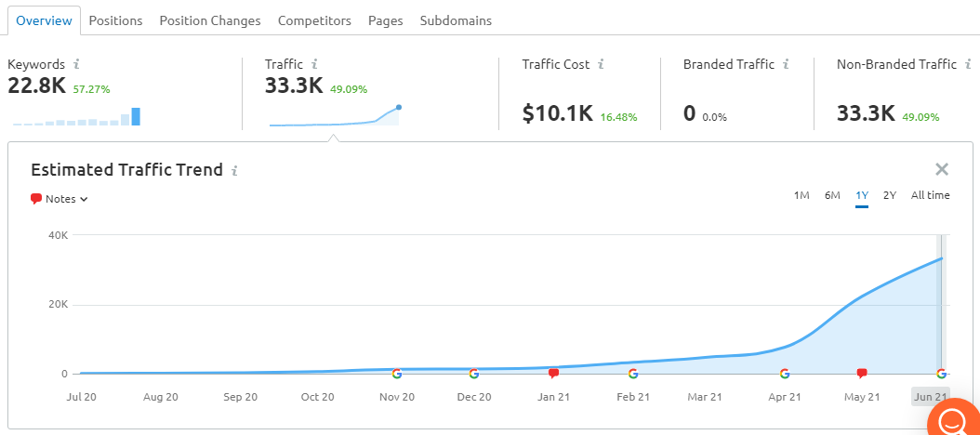This screenshot has height=435, width=980.
Task: Open the Position Changes tab
Action: tap(210, 20)
